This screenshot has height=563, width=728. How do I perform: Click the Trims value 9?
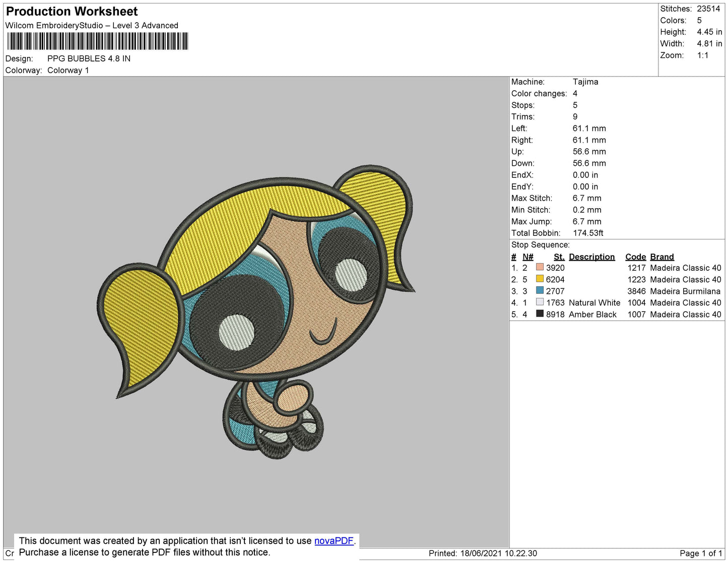point(575,116)
